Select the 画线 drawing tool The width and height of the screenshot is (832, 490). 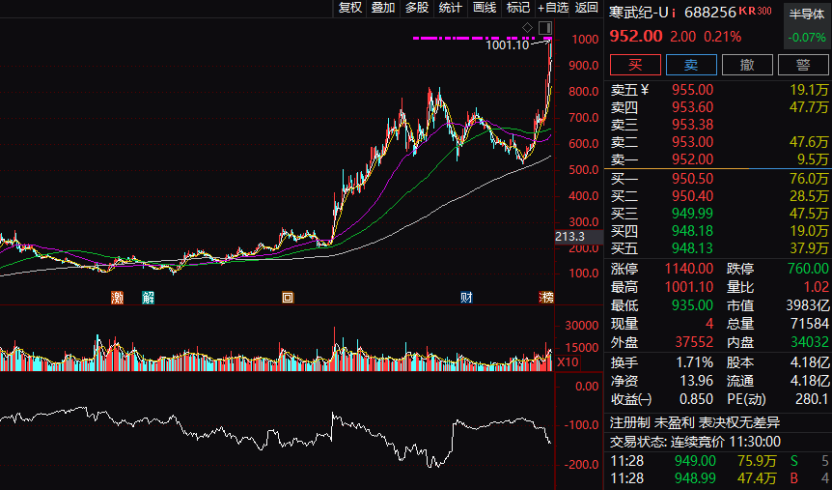coord(484,7)
